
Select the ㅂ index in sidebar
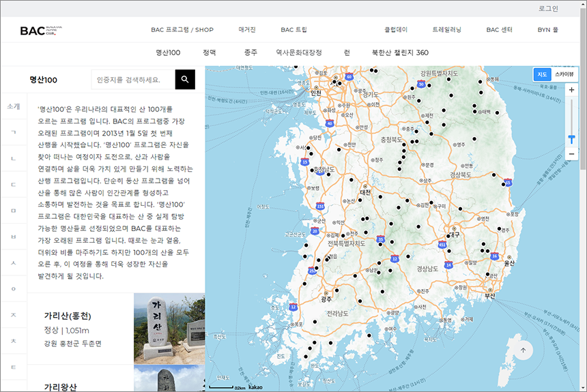(14, 237)
